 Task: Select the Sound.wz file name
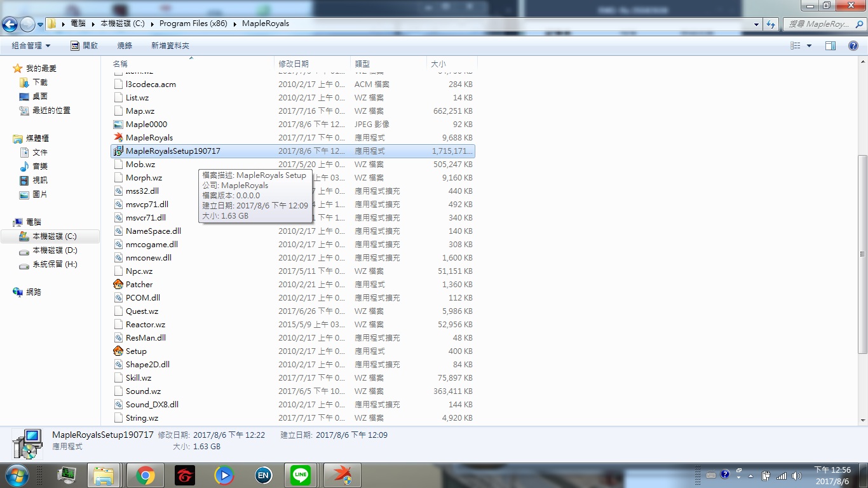pyautogui.click(x=143, y=391)
